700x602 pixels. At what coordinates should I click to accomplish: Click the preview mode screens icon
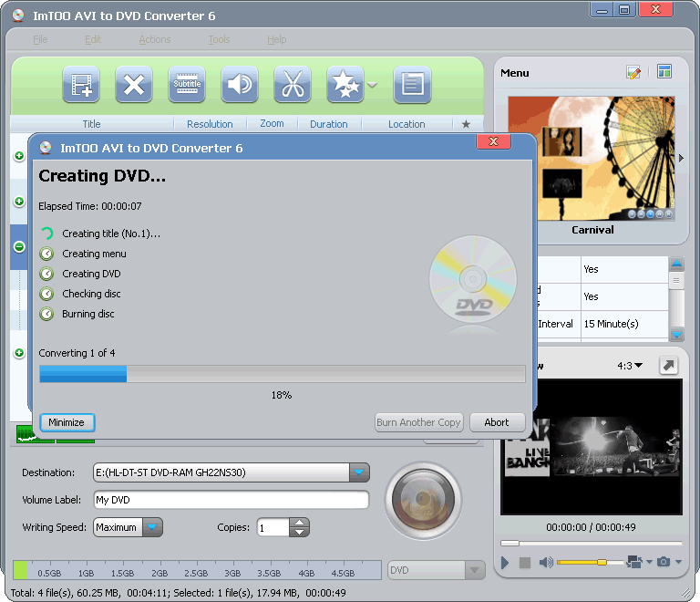634,562
